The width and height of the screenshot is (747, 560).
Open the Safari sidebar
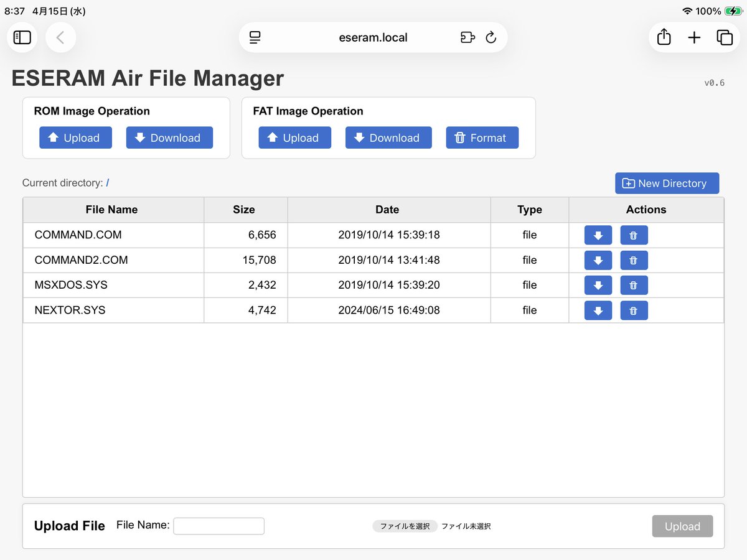(x=22, y=37)
